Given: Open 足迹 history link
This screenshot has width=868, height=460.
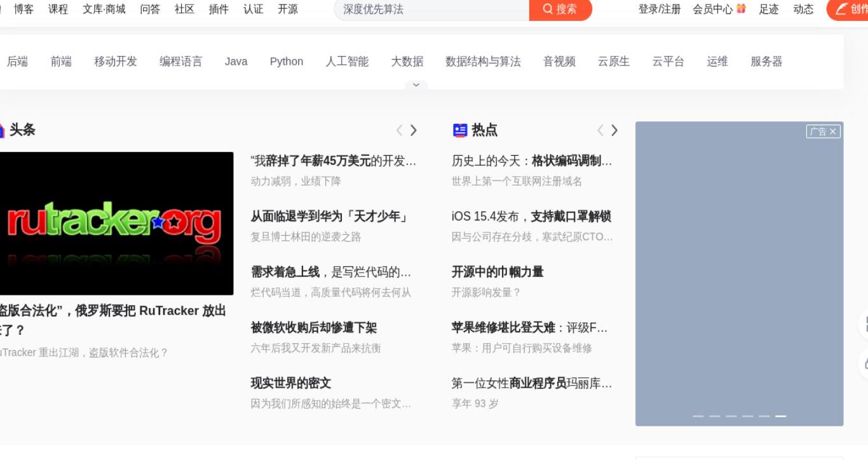Looking at the screenshot, I should pos(769,9).
